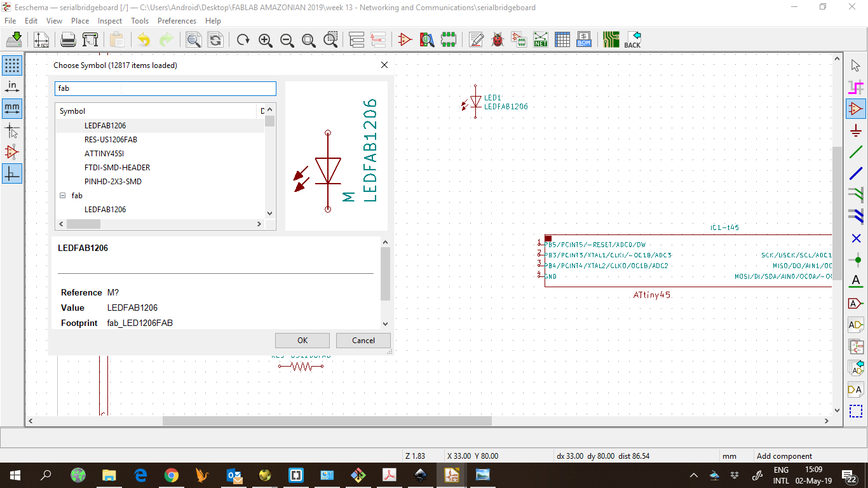Select the net label tool
The image size is (868, 488).
pyautogui.click(x=856, y=281)
